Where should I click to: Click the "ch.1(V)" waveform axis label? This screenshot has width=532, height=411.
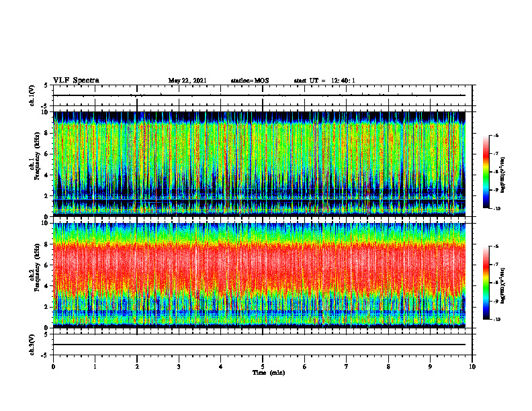(32, 95)
